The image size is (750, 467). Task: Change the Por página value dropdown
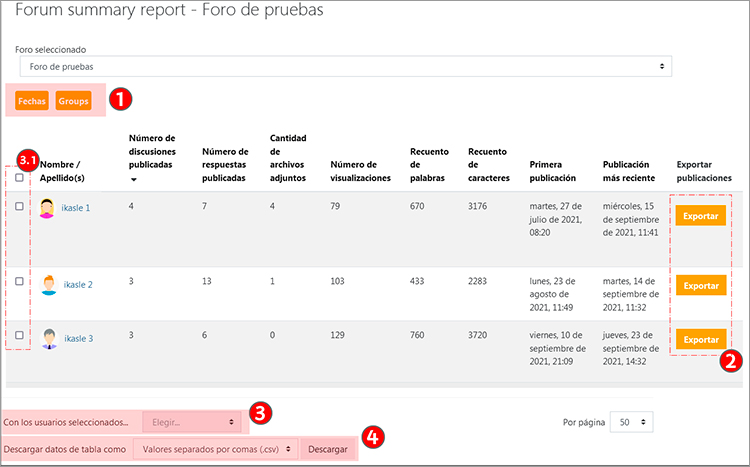coord(631,423)
